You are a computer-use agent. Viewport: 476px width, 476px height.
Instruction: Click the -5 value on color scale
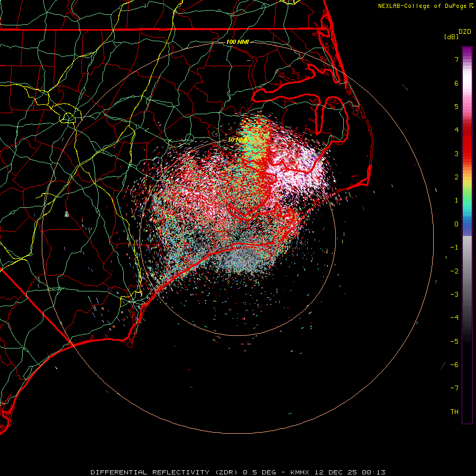454,342
